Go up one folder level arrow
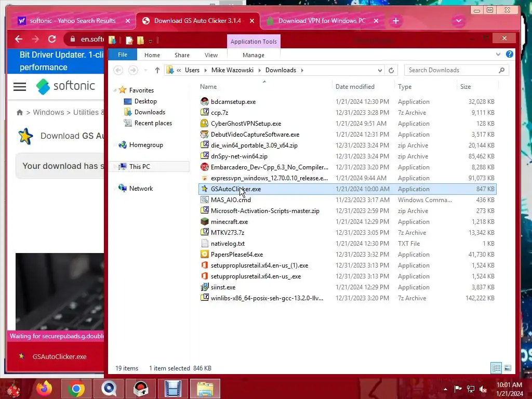Viewport: 532px width, 399px height. coord(157,70)
